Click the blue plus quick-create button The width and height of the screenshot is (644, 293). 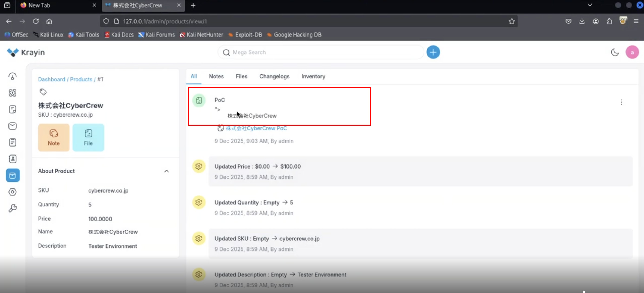tap(433, 52)
